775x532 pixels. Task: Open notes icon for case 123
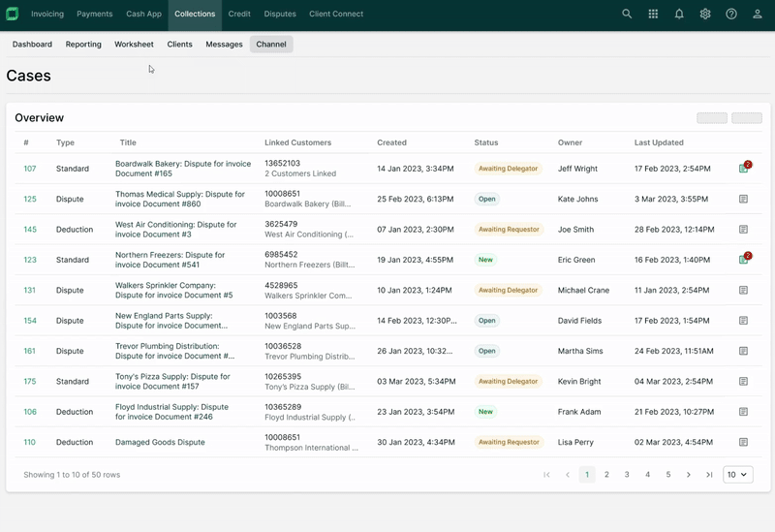(x=744, y=259)
